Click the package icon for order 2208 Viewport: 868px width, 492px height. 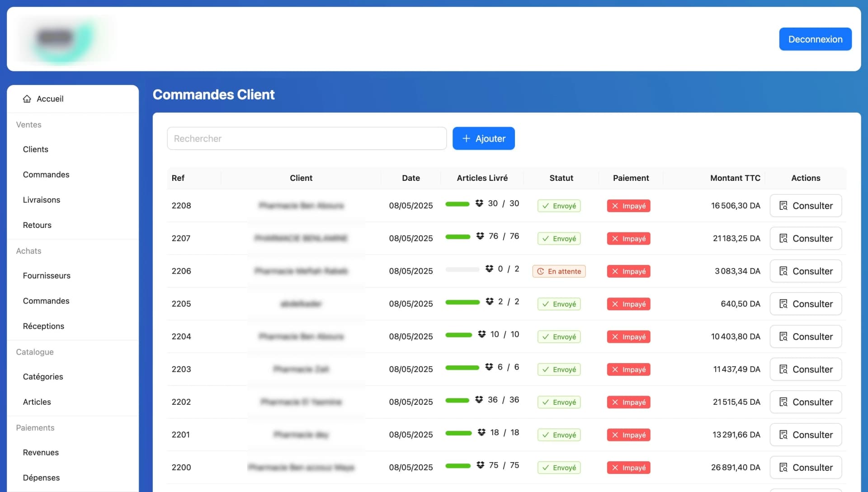479,203
